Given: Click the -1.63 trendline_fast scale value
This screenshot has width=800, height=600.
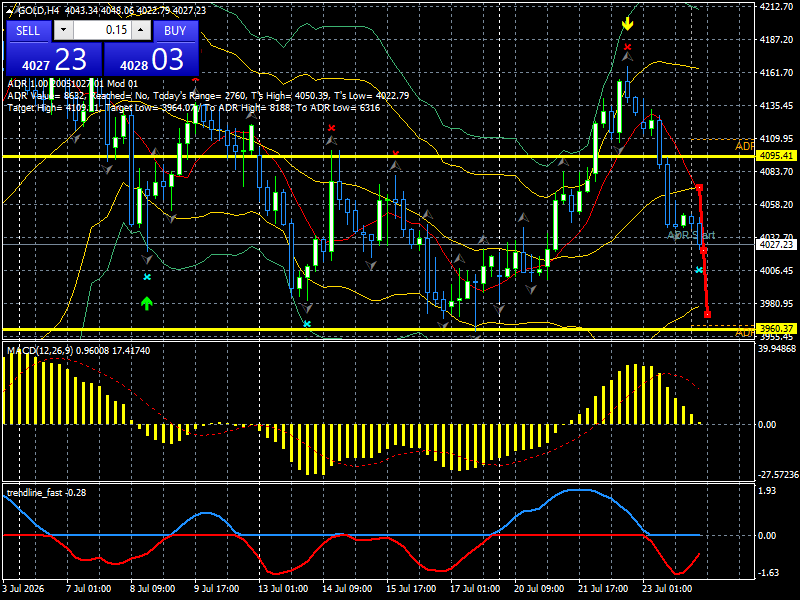Looking at the screenshot, I should click(769, 572).
